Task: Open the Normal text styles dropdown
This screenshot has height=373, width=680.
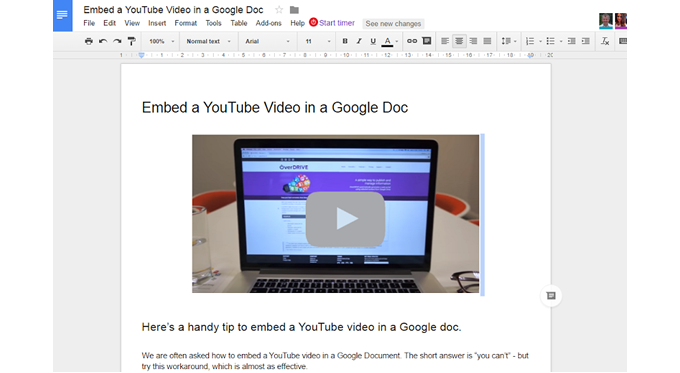Action: 209,41
